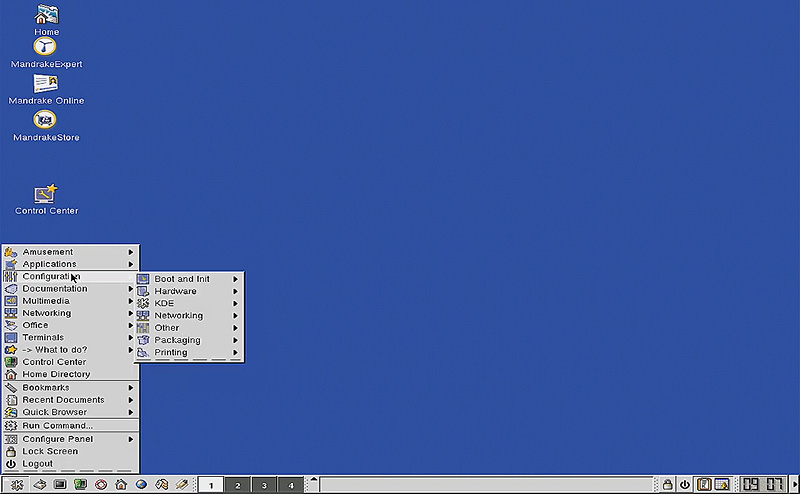Viewport: 800px width, 494px height.
Task: Launch Control Center from the K menu
Action: pyautogui.click(x=70, y=362)
